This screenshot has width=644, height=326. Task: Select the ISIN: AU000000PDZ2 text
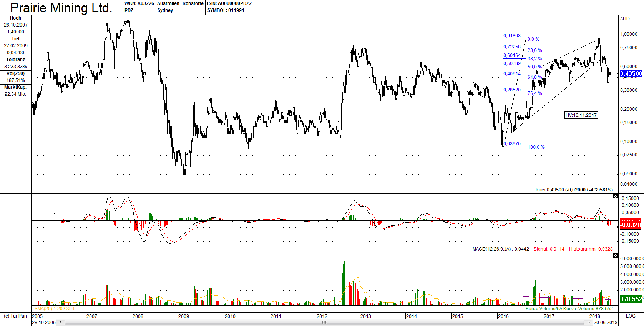coord(229,3)
